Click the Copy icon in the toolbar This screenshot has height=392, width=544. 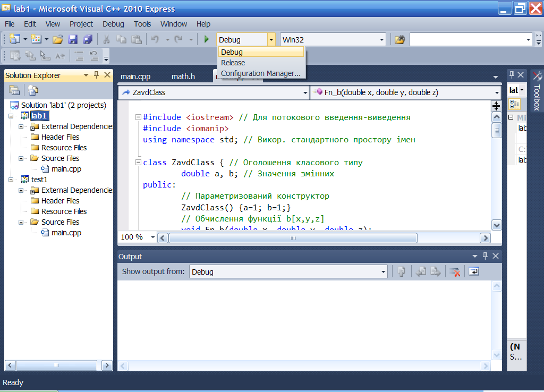[121, 39]
